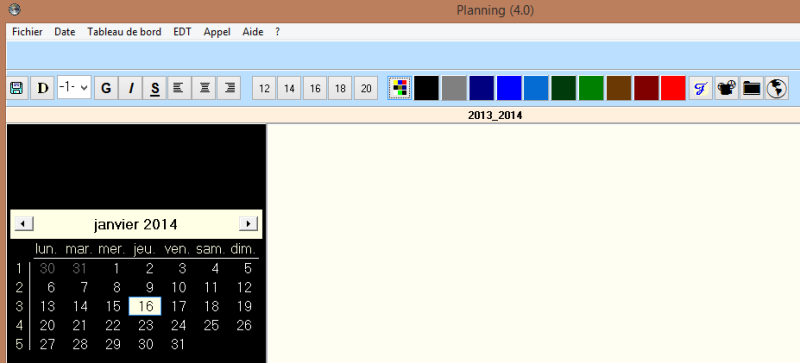This screenshot has height=363, width=800.
Task: Pick the dark red maroon swatch
Action: point(646,88)
